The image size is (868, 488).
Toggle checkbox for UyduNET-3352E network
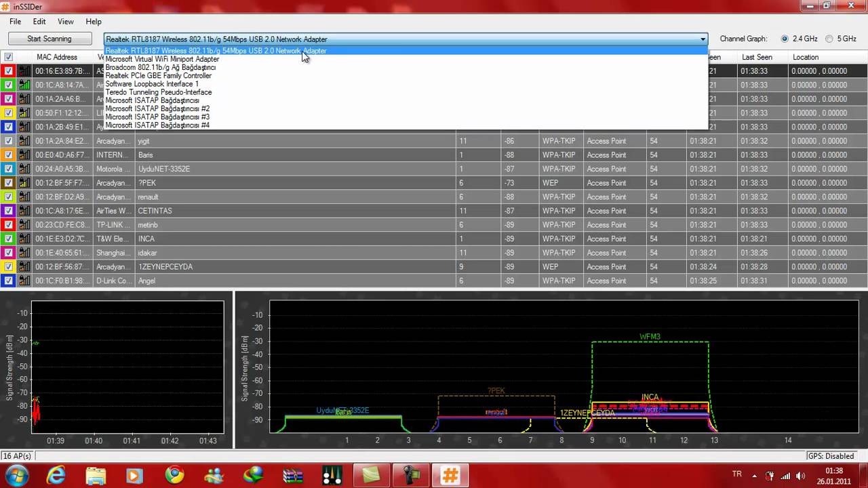tap(9, 169)
